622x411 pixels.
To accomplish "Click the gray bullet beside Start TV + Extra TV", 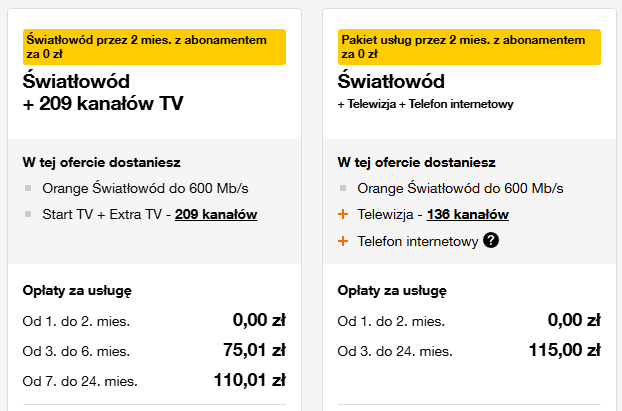I will tap(28, 214).
